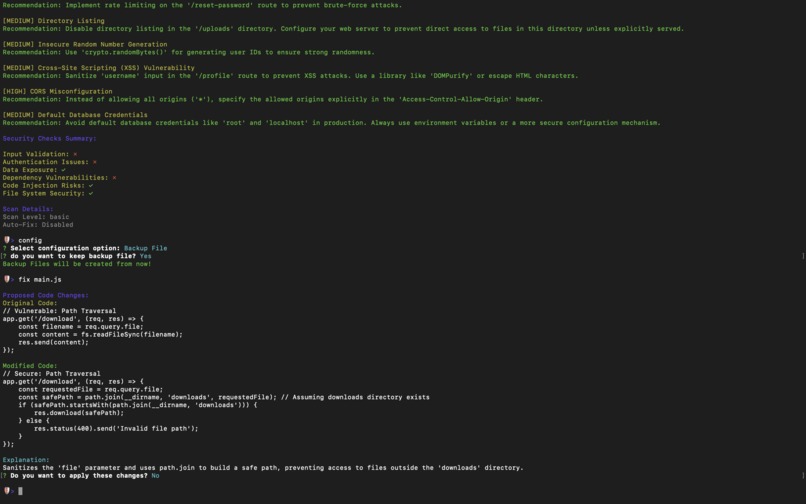
Task: Click the 'Dependency Vulnerabilities:' label
Action: click(x=56, y=178)
